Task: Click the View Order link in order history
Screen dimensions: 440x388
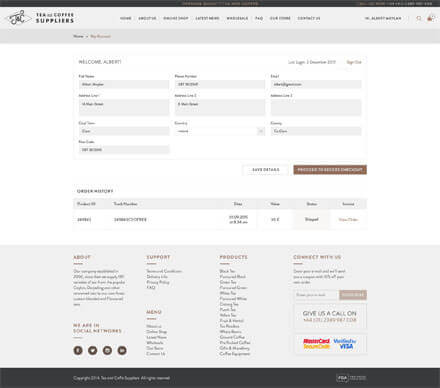Action: [348, 220]
